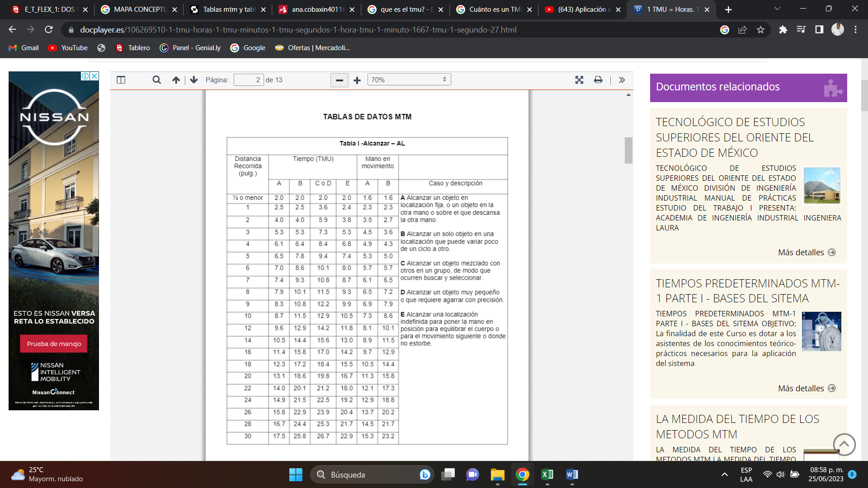Zoom out with the minus button

click(x=340, y=80)
